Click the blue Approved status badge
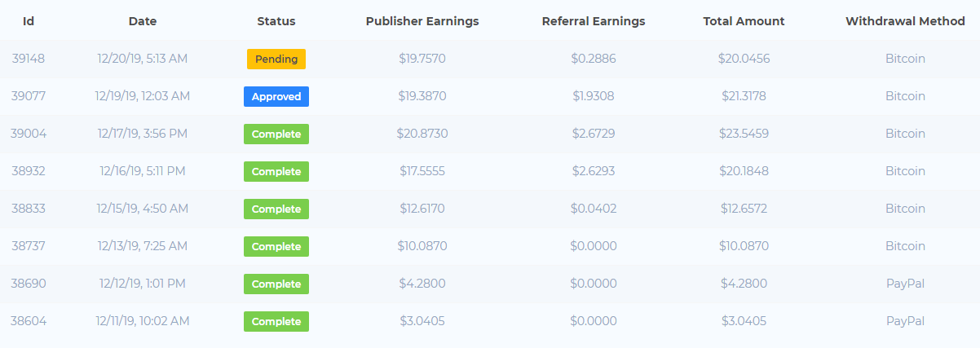The image size is (980, 348). [276, 96]
